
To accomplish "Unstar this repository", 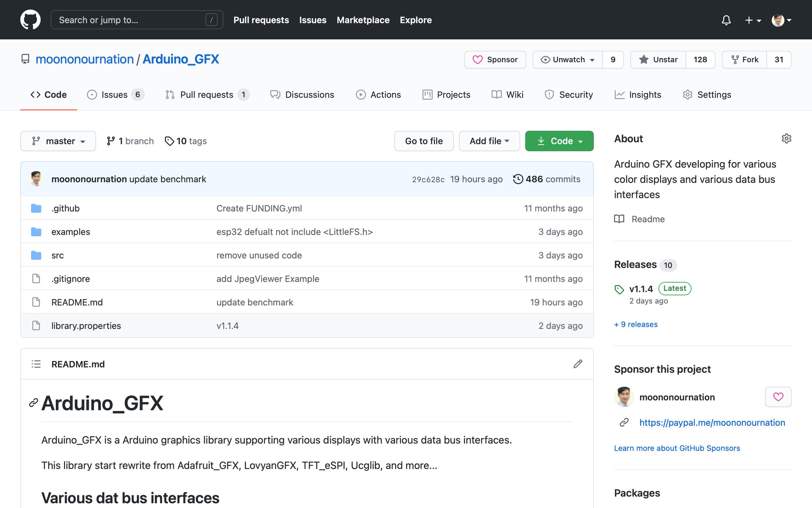I will (658, 60).
